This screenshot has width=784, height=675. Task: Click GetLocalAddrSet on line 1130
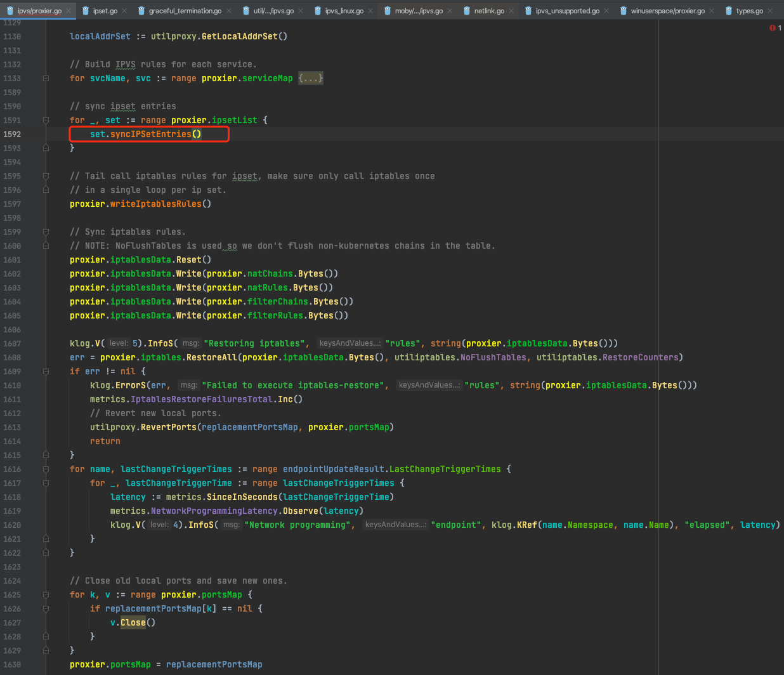click(x=240, y=37)
